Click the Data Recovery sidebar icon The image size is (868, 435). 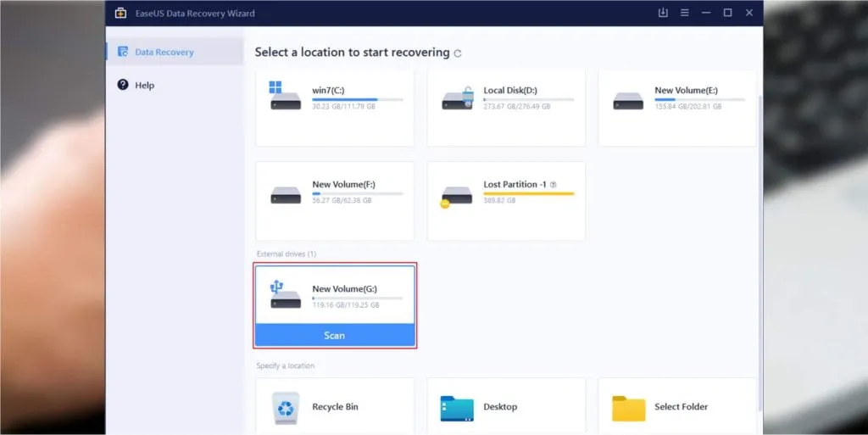pyautogui.click(x=123, y=52)
